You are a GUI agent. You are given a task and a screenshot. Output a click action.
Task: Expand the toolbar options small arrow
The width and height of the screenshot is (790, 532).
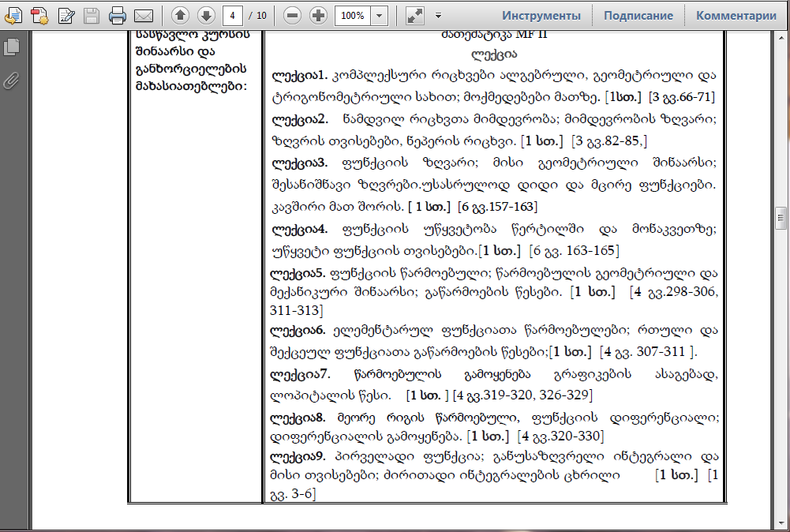point(440,15)
